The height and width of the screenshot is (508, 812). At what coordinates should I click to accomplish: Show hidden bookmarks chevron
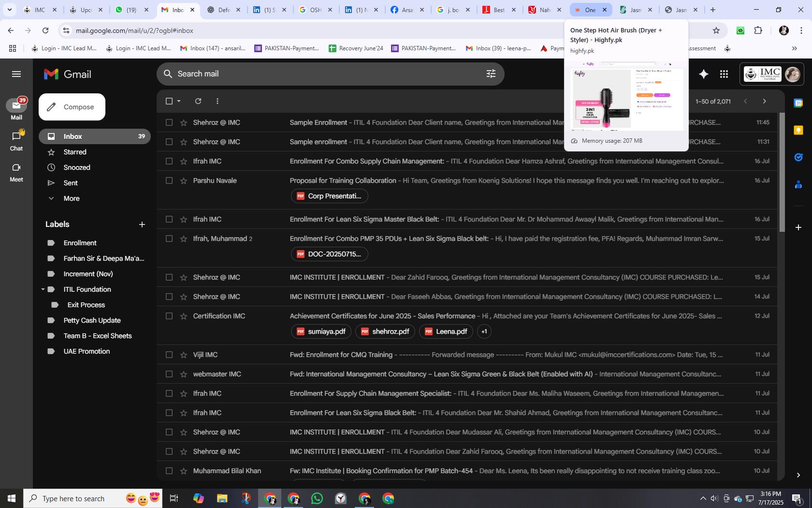pyautogui.click(x=794, y=48)
